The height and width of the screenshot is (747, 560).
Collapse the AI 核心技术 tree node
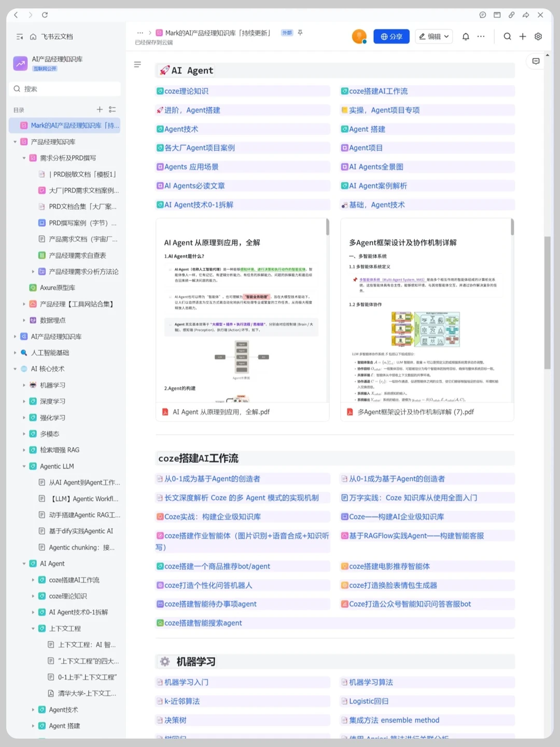coord(15,369)
